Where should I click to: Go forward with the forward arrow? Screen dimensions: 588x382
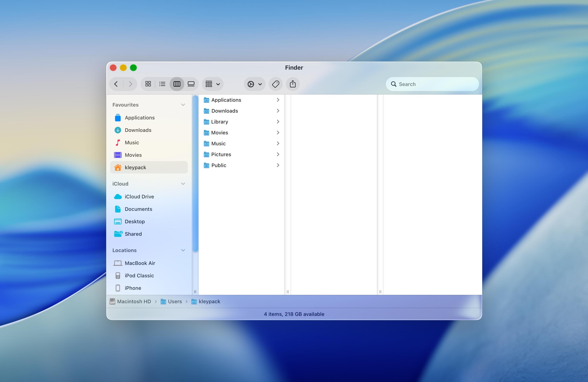point(130,84)
